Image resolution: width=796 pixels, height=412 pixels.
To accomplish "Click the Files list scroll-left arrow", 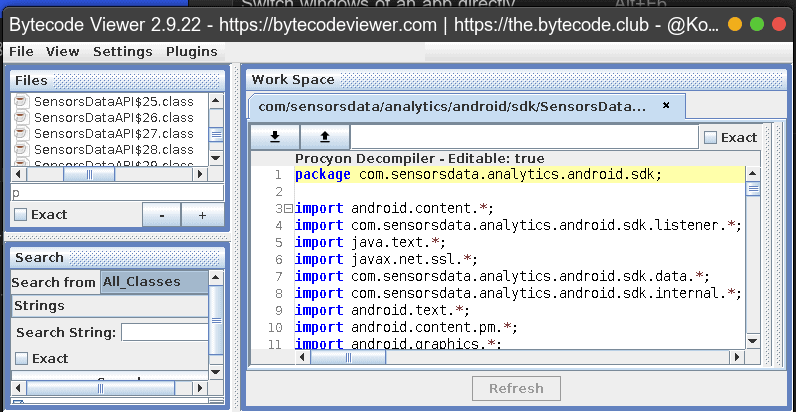I will tap(18, 174).
